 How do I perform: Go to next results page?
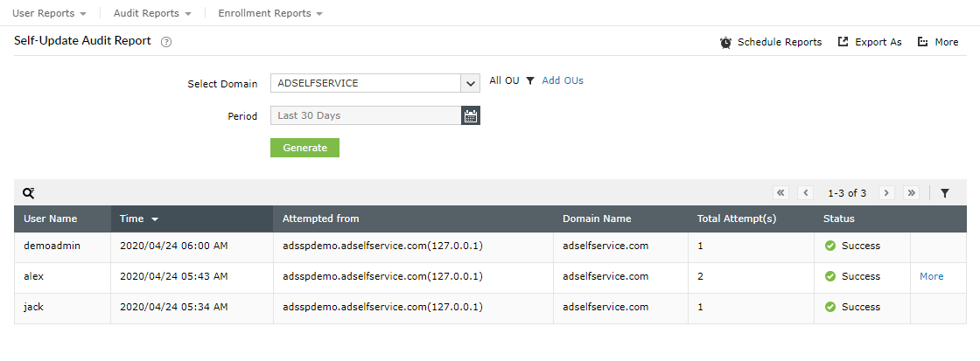[x=886, y=193]
